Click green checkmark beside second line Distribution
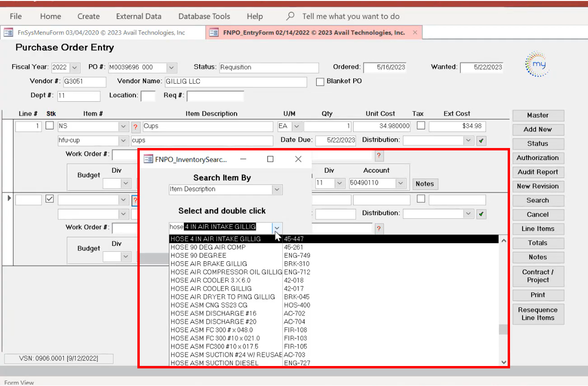 (x=482, y=214)
